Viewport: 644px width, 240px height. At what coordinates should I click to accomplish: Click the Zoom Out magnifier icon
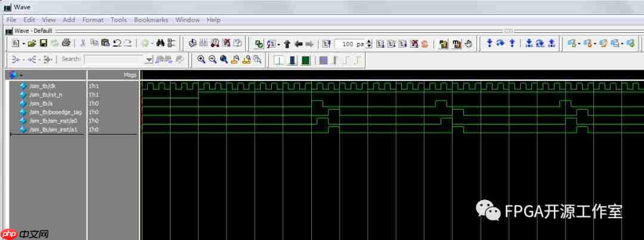click(212, 60)
